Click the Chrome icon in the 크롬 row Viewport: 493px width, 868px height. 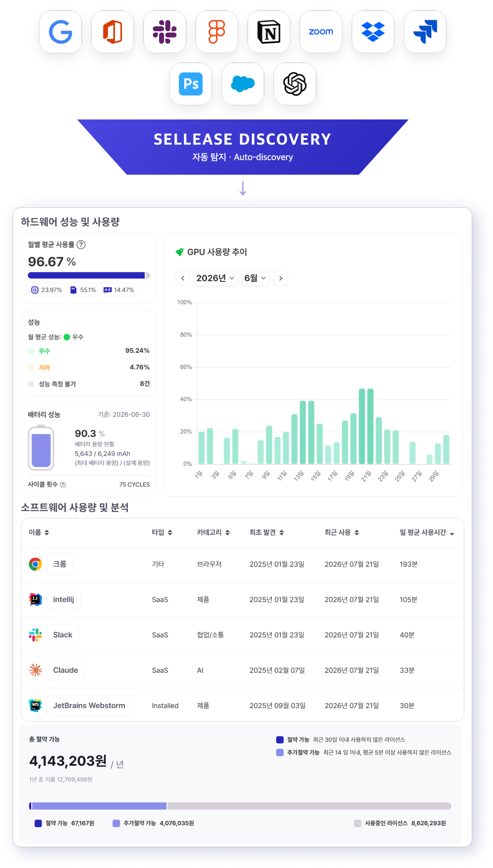35,564
